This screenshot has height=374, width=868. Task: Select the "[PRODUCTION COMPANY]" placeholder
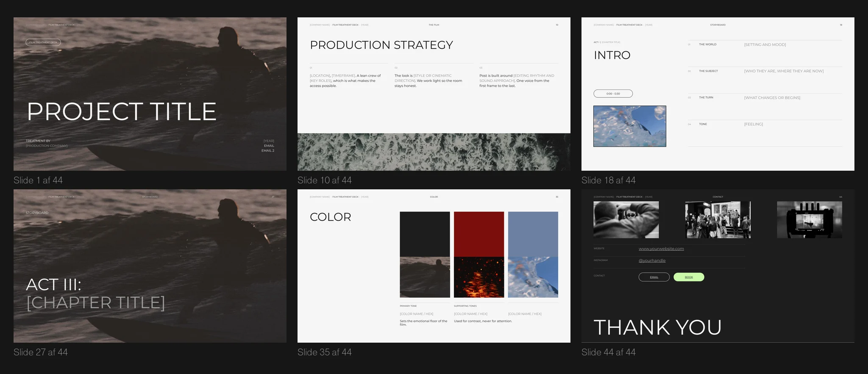click(47, 146)
